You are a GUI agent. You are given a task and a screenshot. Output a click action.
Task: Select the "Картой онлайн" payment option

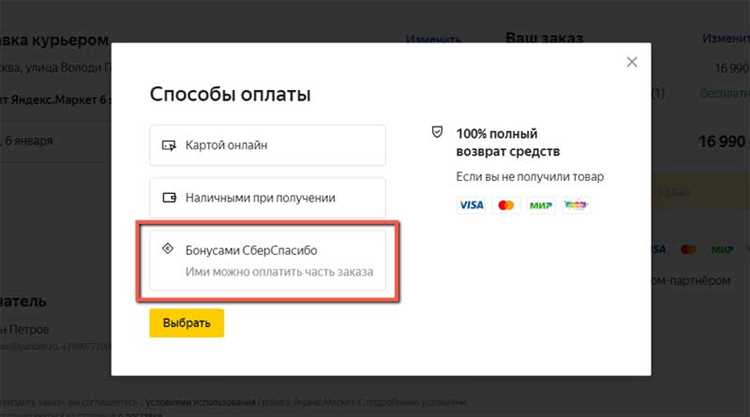click(267, 145)
